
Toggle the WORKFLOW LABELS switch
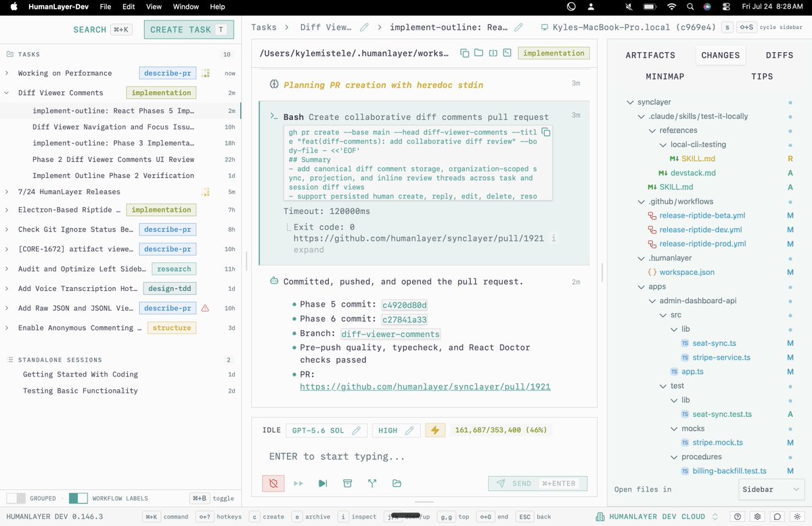(x=78, y=498)
